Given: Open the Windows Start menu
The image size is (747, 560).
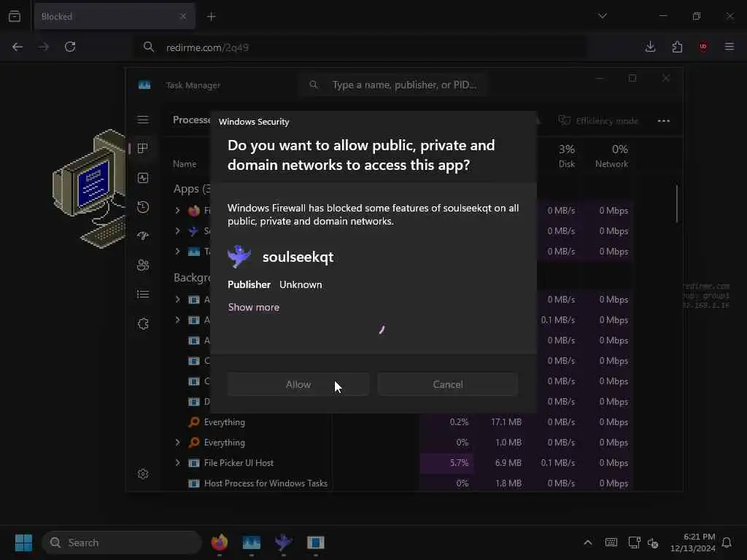Looking at the screenshot, I should pyautogui.click(x=23, y=542).
